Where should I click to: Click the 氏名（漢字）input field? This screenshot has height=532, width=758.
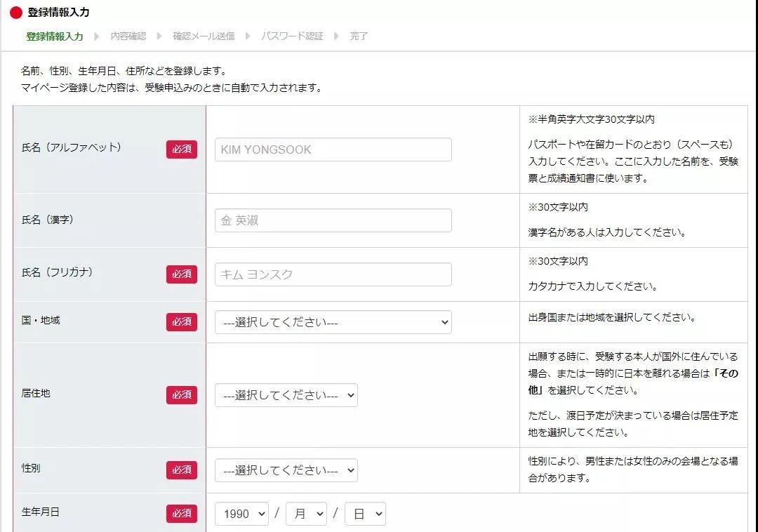click(x=333, y=220)
